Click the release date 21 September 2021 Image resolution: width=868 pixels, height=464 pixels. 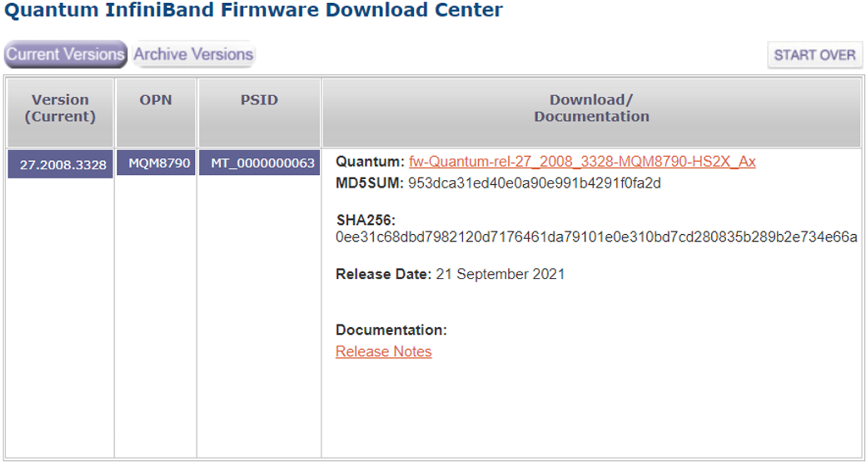[x=500, y=274]
